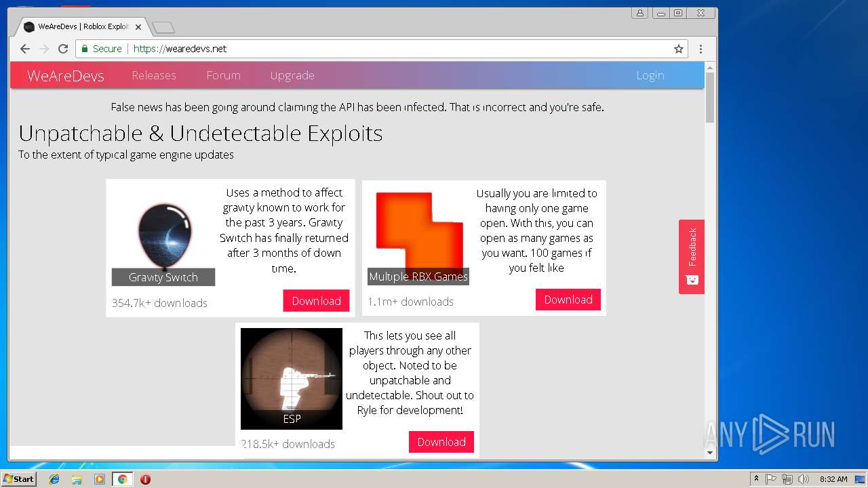
Task: Click the page scrollbar up arrow
Action: tap(710, 67)
